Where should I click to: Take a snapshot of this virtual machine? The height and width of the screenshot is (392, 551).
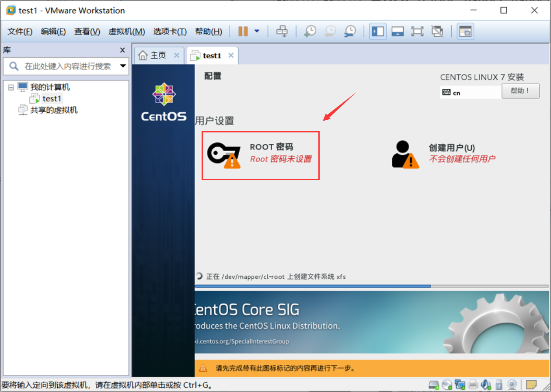[x=310, y=31]
